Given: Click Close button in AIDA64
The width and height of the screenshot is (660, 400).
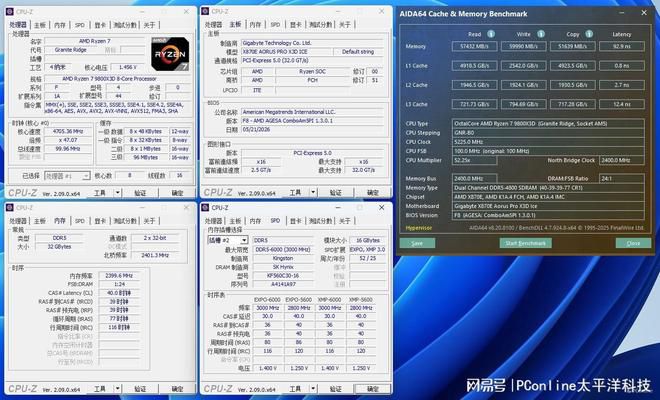Looking at the screenshot, I should coord(633,243).
